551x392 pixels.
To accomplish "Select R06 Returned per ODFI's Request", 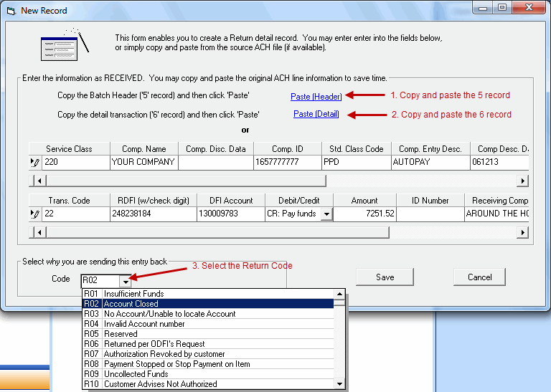I will [208, 344].
